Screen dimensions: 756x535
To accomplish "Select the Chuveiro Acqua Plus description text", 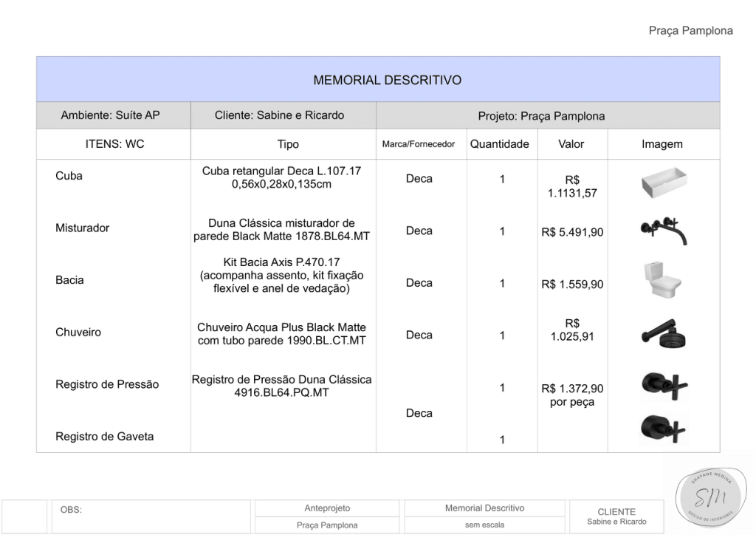I will point(281,334).
